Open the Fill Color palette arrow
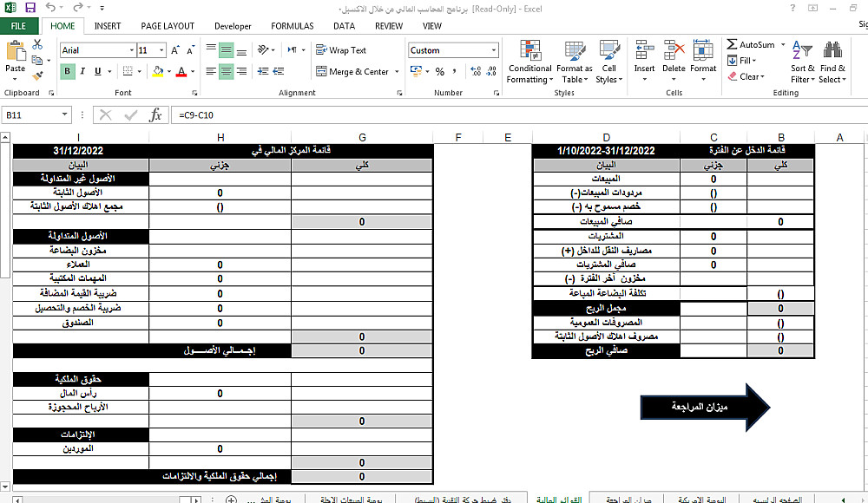Screen dimensions: 868x503 169,72
